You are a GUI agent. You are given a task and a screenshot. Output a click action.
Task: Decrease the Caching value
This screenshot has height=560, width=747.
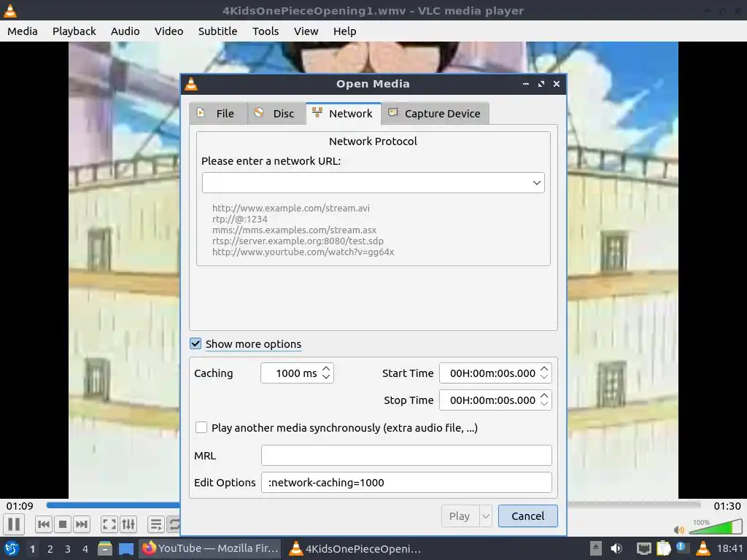point(326,378)
